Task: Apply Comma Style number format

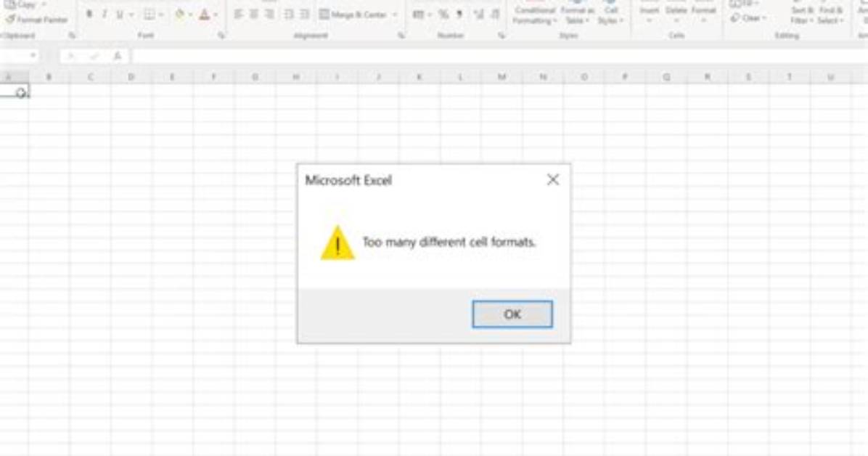Action: tap(459, 15)
